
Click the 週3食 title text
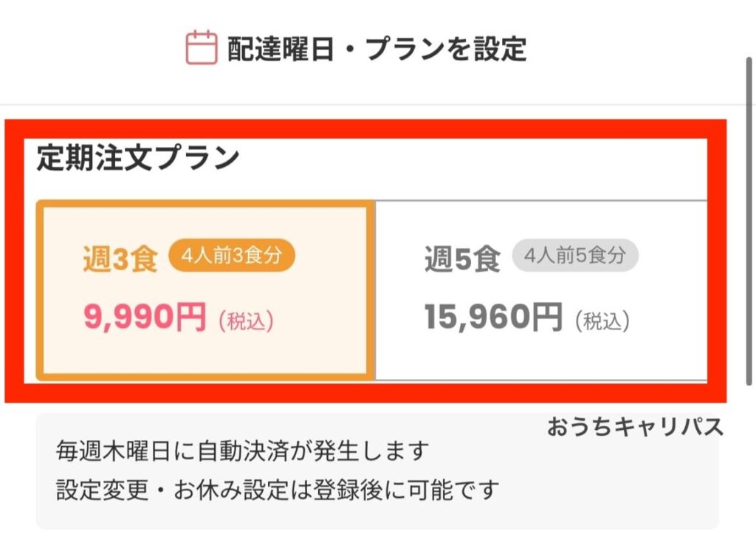120,259
